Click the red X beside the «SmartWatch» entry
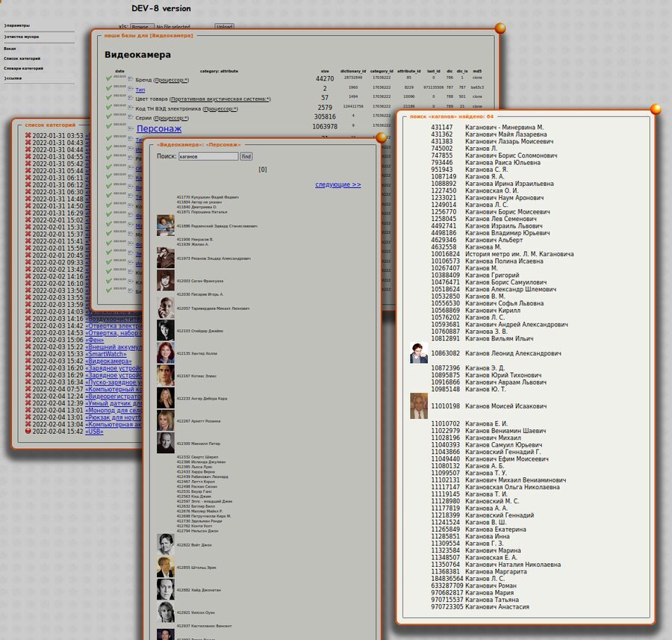The height and width of the screenshot is (640, 672). pyautogui.click(x=28, y=354)
